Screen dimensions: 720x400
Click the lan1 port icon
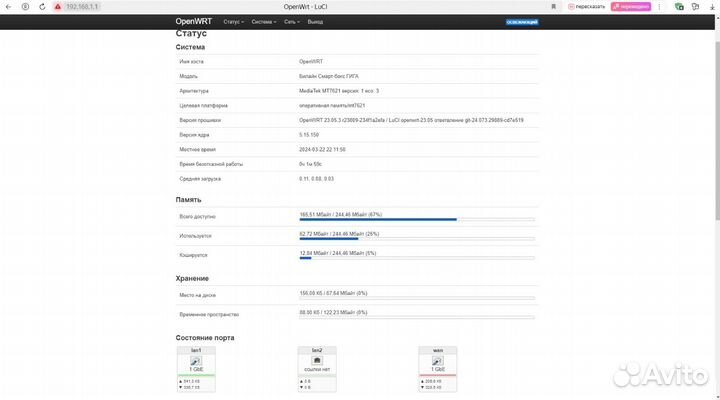point(196,361)
